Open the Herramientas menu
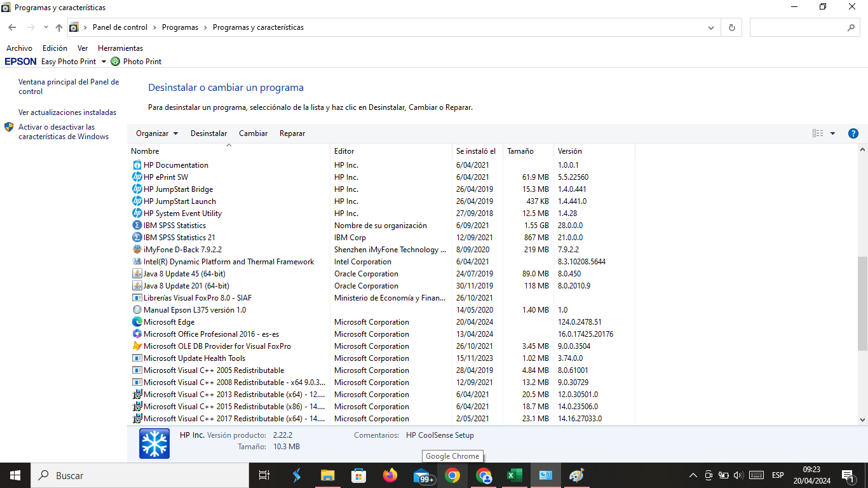This screenshot has width=868, height=488. click(x=120, y=48)
